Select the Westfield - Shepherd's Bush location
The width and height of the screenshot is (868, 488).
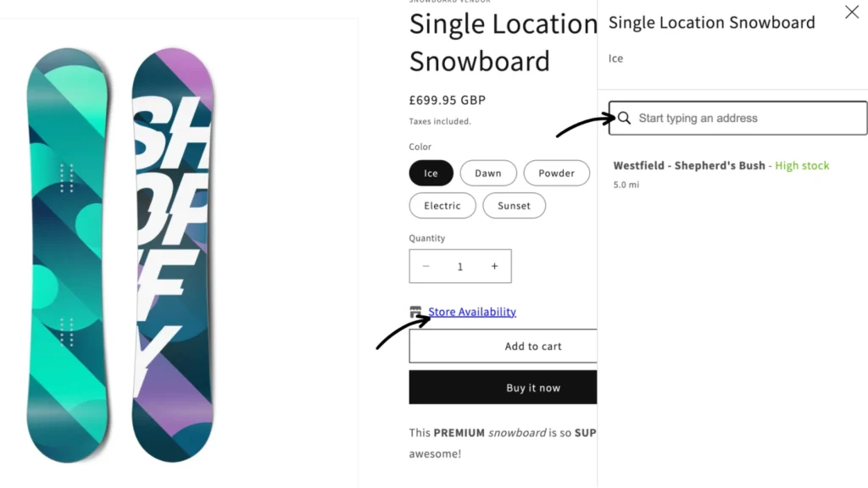coord(689,166)
